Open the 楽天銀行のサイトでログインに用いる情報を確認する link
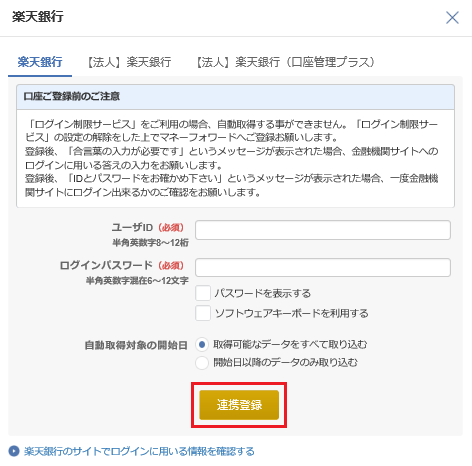 139,451
